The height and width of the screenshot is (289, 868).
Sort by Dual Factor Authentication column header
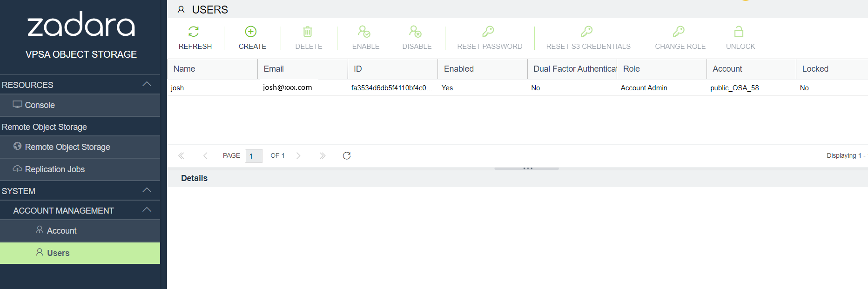click(572, 69)
